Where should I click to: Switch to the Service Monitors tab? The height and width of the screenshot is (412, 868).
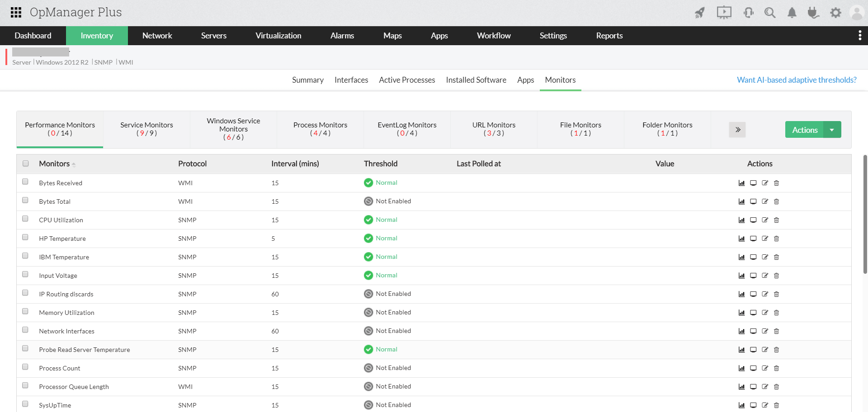point(146,129)
